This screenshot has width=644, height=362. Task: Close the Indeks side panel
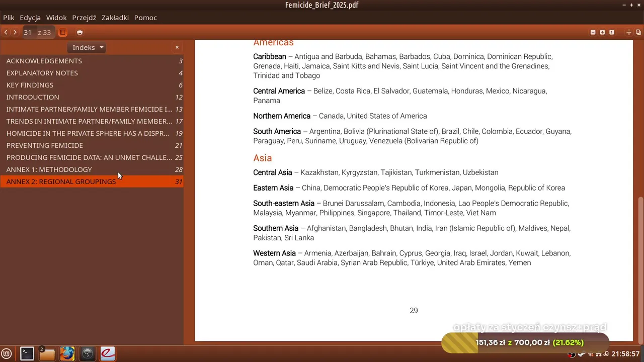click(x=177, y=47)
